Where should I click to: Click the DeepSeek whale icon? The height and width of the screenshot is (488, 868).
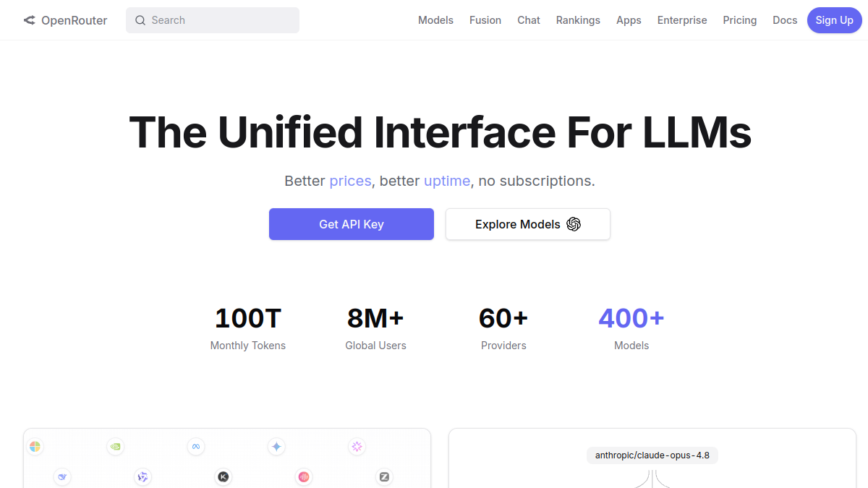click(x=62, y=477)
